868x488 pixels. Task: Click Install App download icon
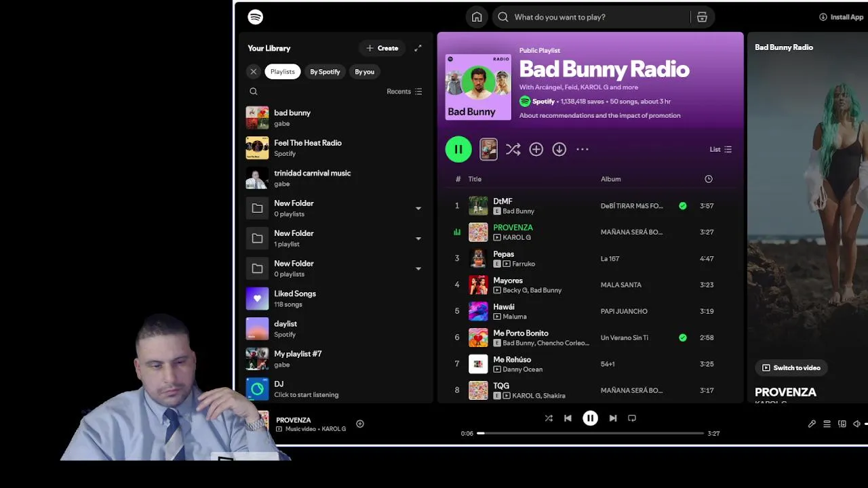[x=823, y=17]
